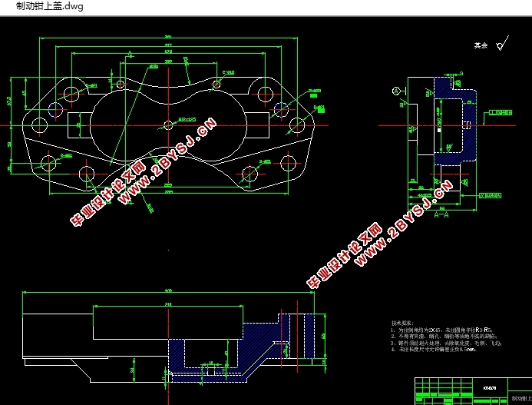Click the 制动钳上盖.dwg file title
Viewport: 532px width, 405px height.
coord(50,6)
